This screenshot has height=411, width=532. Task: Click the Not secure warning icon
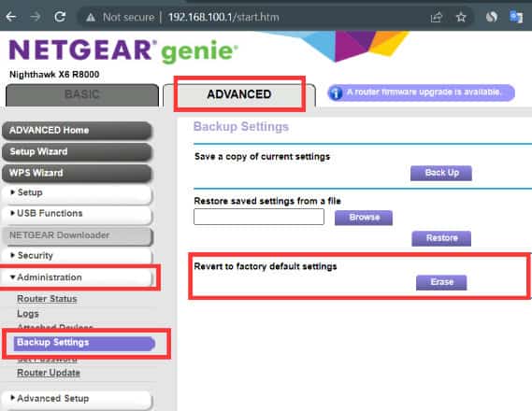pyautogui.click(x=91, y=17)
